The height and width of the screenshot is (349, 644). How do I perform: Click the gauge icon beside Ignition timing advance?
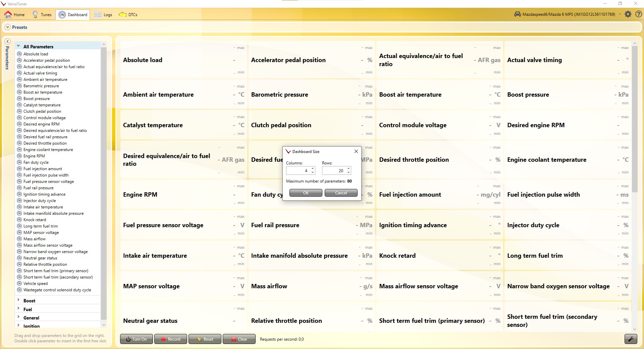(19, 194)
